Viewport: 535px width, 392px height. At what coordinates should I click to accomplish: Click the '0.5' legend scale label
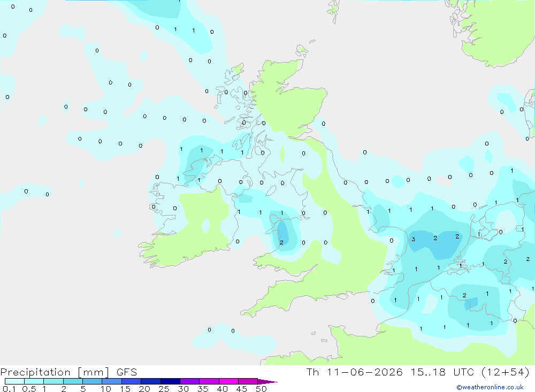(x=29, y=389)
